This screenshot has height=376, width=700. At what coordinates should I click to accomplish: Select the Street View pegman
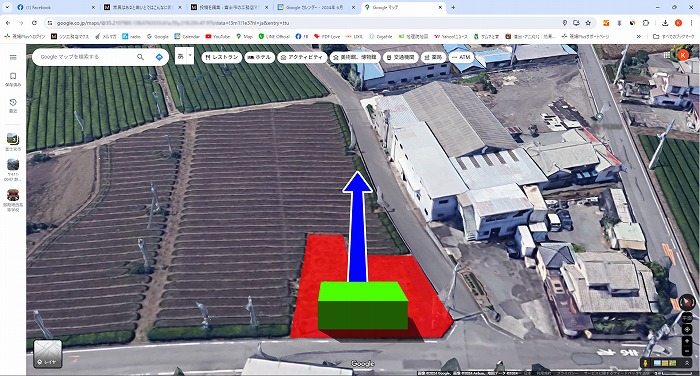pos(644,363)
